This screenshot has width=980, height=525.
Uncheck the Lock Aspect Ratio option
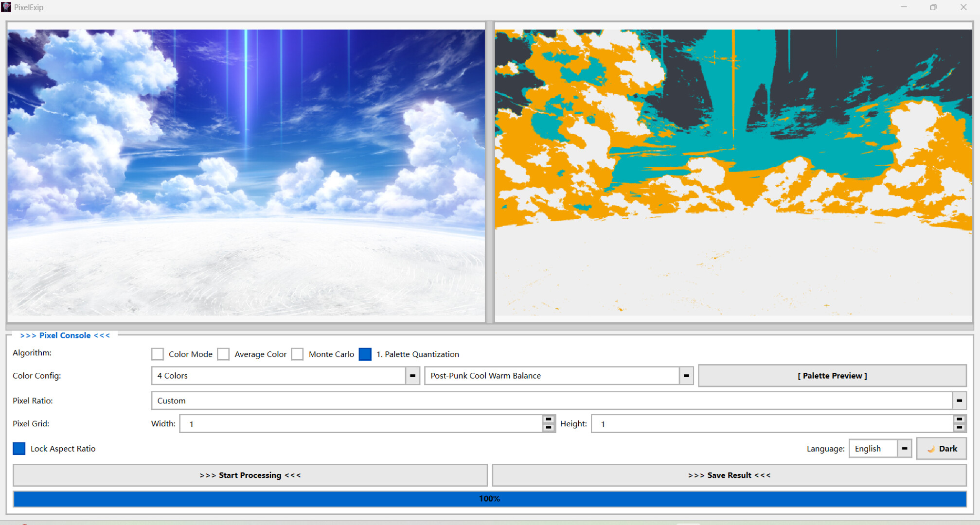(x=19, y=448)
